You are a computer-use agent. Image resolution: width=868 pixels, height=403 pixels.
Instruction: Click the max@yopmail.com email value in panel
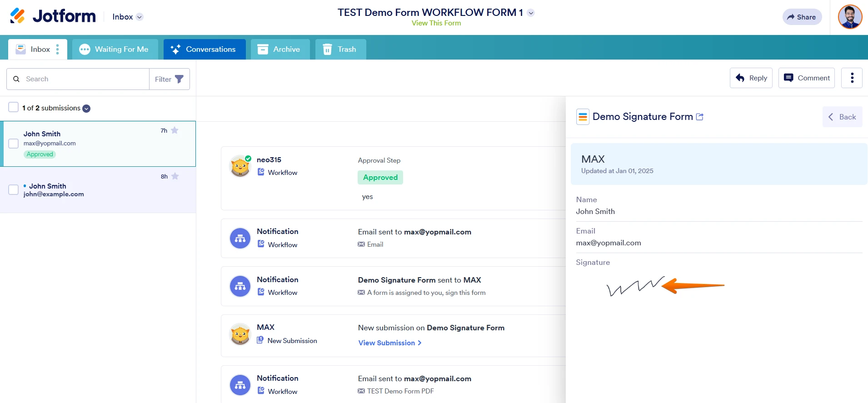pyautogui.click(x=609, y=243)
